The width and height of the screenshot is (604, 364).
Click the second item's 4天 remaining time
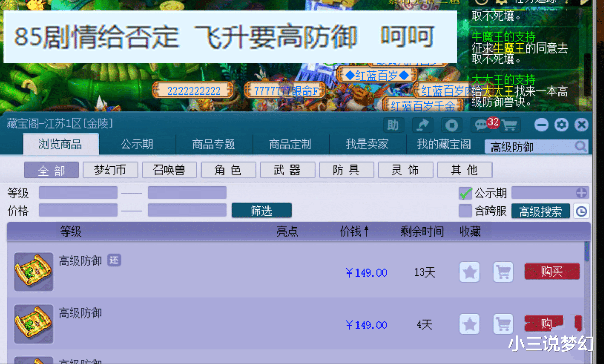424,325
